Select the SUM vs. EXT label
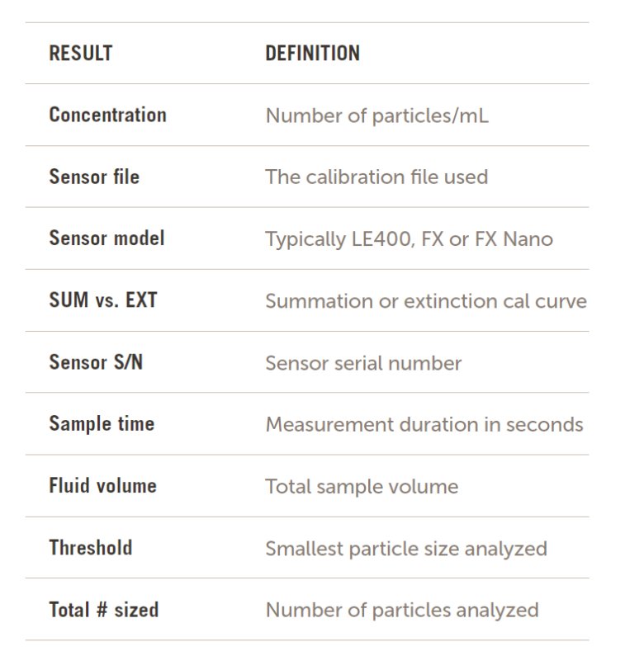Image resolution: width=644 pixels, height=670 pixels. (102, 300)
